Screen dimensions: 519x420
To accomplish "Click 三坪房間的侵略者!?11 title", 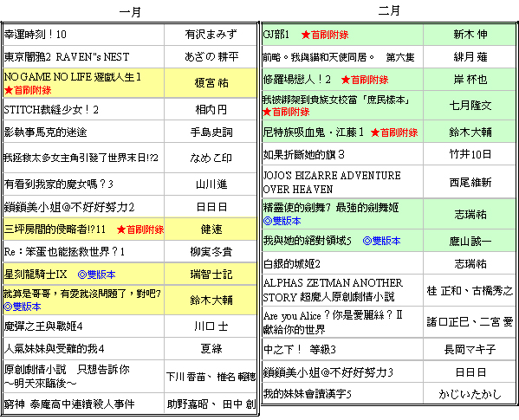I will 55,229.
